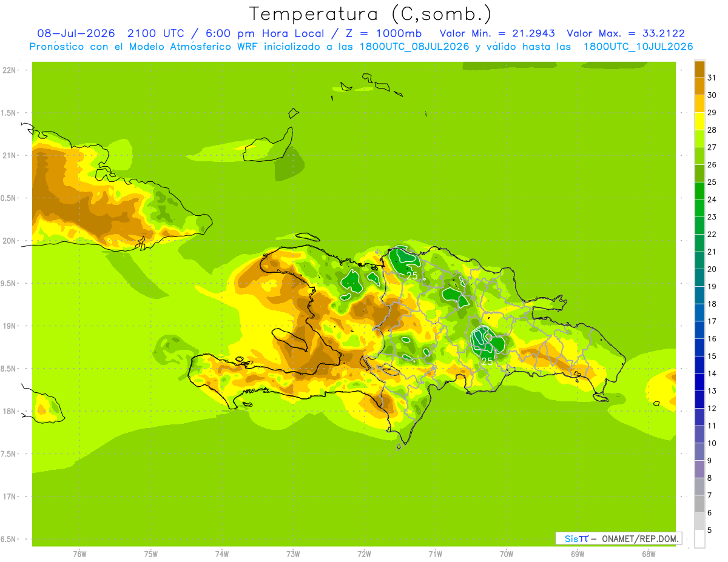Click the legend swatch between 26 and 27
Viewport: 728px width, 562px height.
coord(699,156)
